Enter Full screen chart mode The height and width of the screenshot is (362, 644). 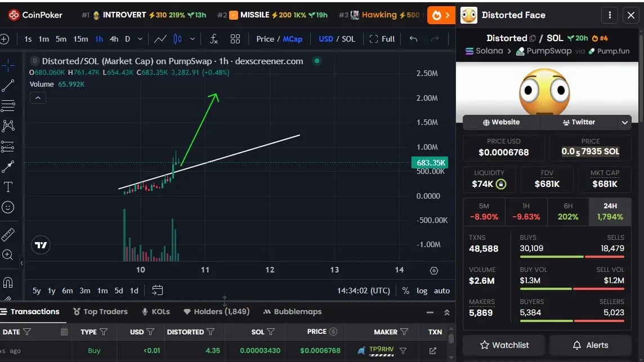382,39
